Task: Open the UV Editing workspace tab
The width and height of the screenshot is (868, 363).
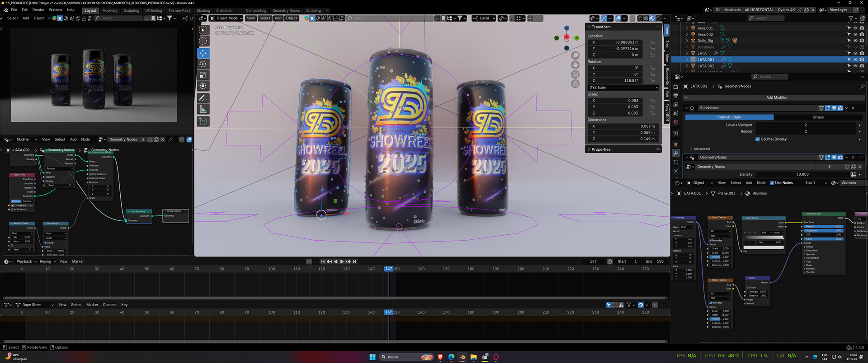Action: point(153,10)
